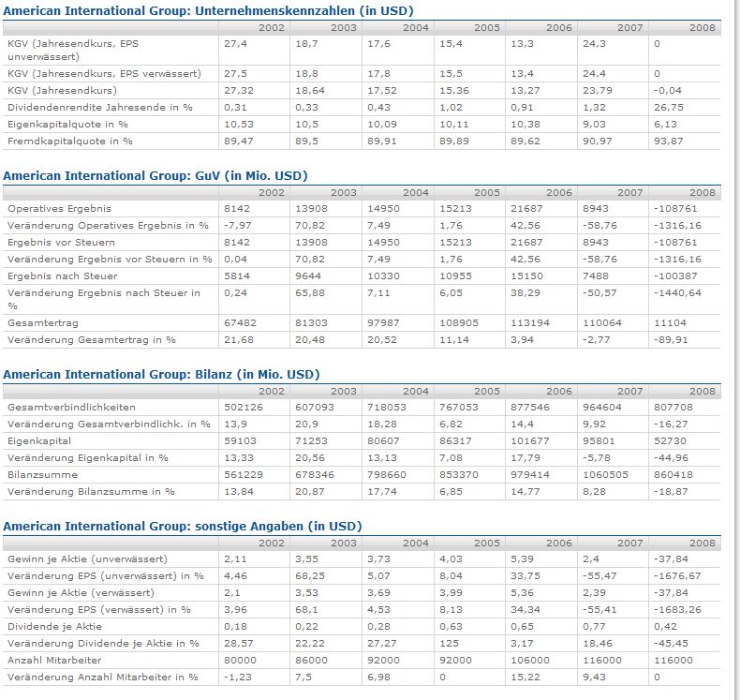Viewport: 740px width, 700px height.
Task: Select row label 'Eigenkapital' in Bilanz table
Action: coord(39,441)
